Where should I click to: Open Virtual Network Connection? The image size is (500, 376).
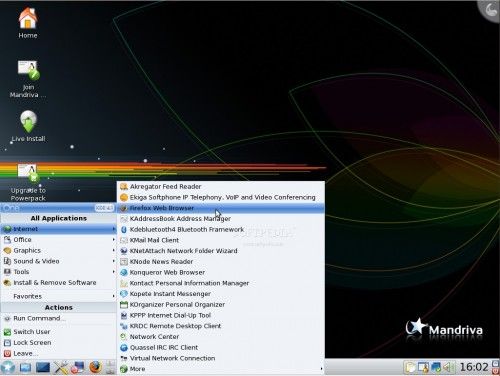point(221,358)
